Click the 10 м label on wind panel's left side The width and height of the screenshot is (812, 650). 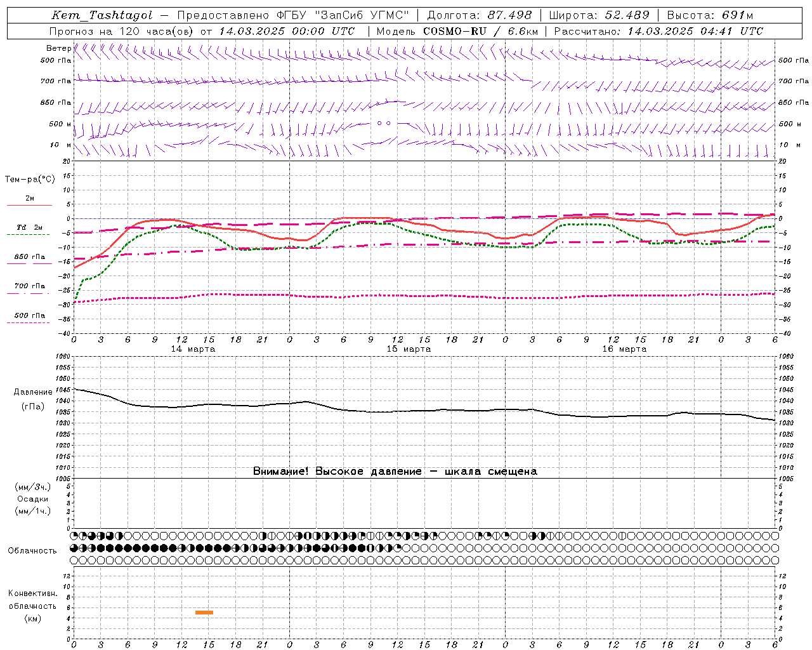click(x=61, y=145)
